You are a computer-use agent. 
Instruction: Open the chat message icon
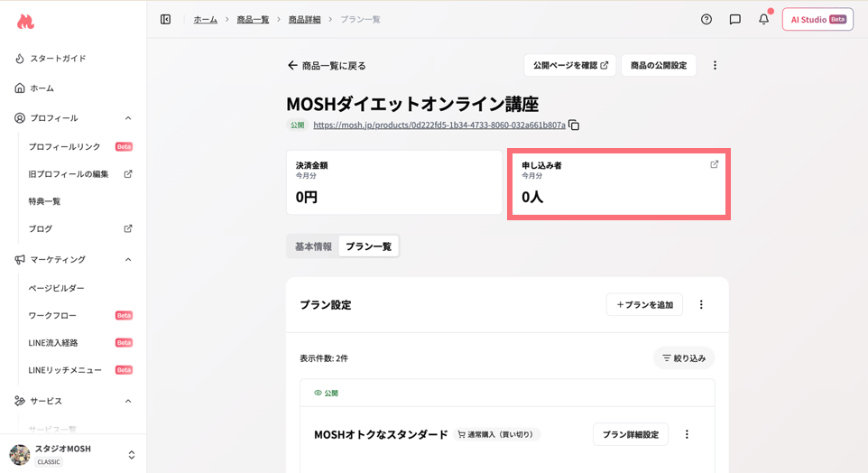pyautogui.click(x=735, y=19)
